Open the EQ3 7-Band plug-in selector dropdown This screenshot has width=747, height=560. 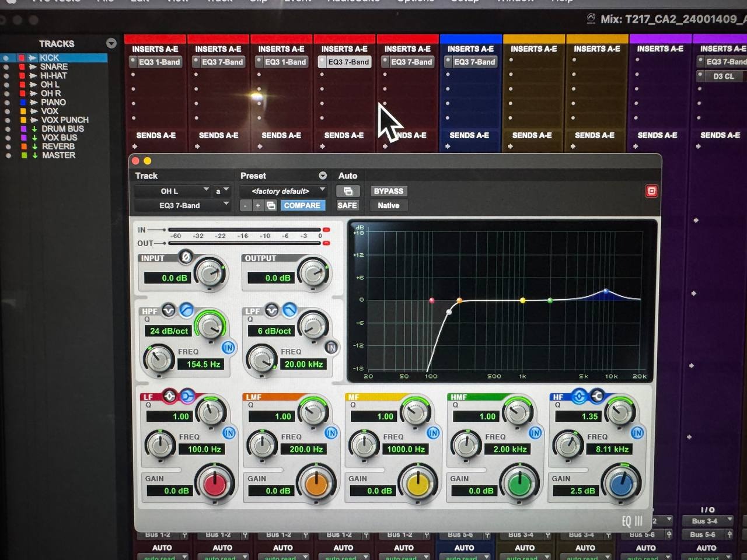[182, 205]
